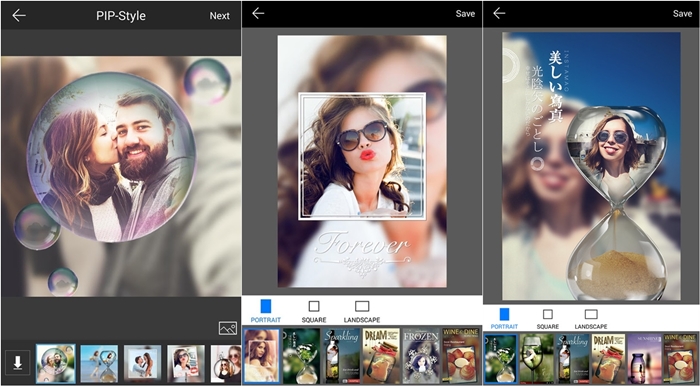Pick Wine & Dine template in hourglass editor
This screenshot has width=700, height=386.
(680, 358)
